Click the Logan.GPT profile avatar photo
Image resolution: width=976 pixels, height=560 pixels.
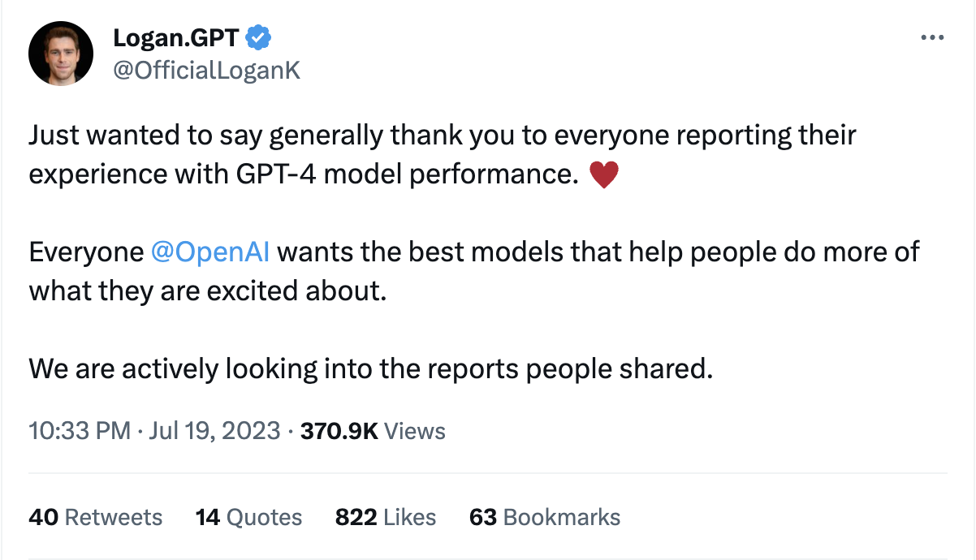pyautogui.click(x=61, y=54)
